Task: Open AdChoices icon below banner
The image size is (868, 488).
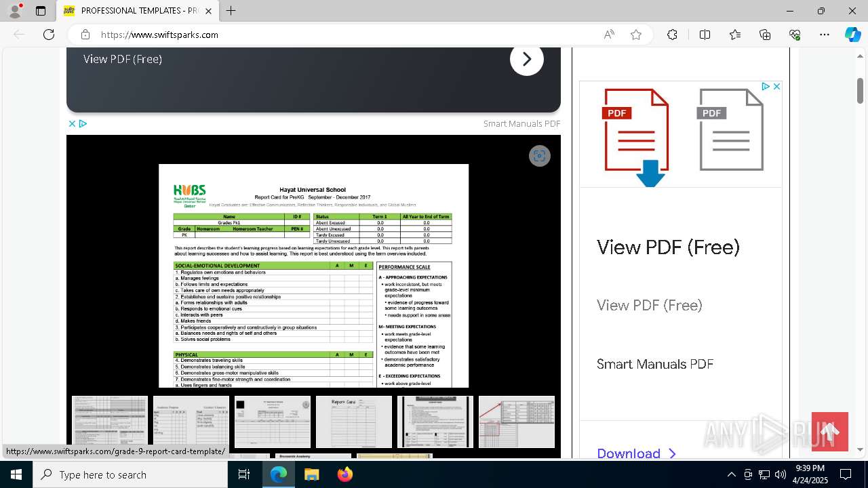Action: coord(83,123)
